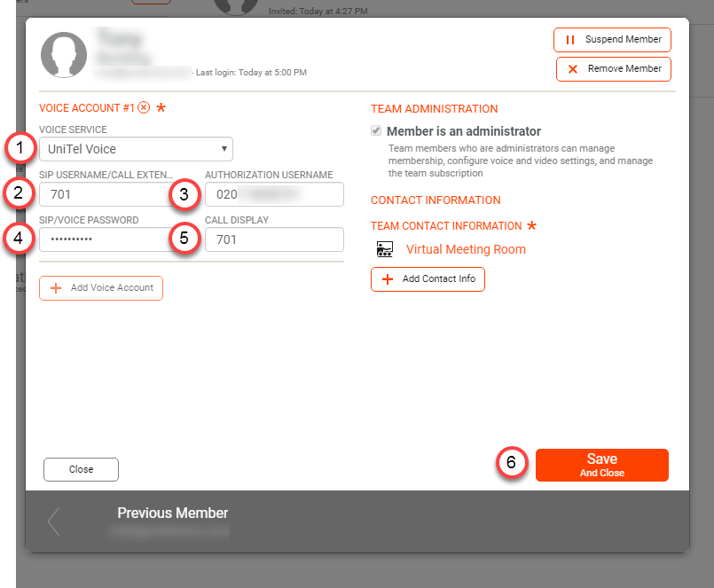This screenshot has width=714, height=588.
Task: Click the Remove Member button
Action: 612,69
